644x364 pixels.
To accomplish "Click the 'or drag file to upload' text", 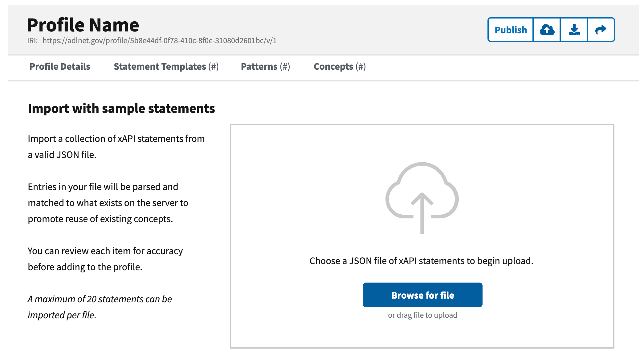I will pyautogui.click(x=422, y=315).
